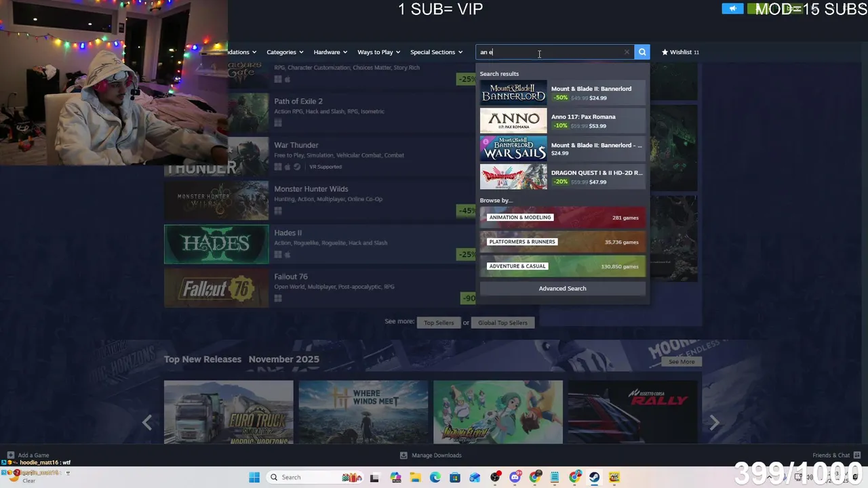Click the War Thunder title text
The image size is (868, 488).
(296, 145)
